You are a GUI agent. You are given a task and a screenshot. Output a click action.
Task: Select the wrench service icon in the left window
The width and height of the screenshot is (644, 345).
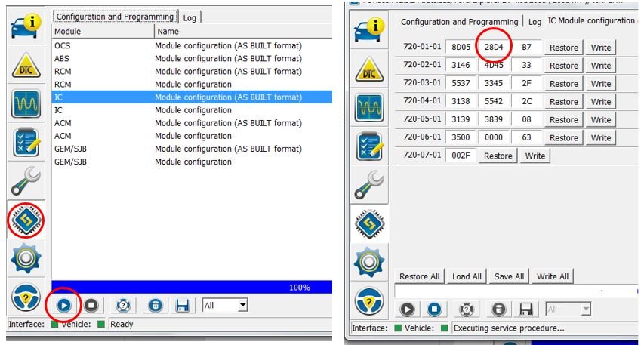[26, 181]
